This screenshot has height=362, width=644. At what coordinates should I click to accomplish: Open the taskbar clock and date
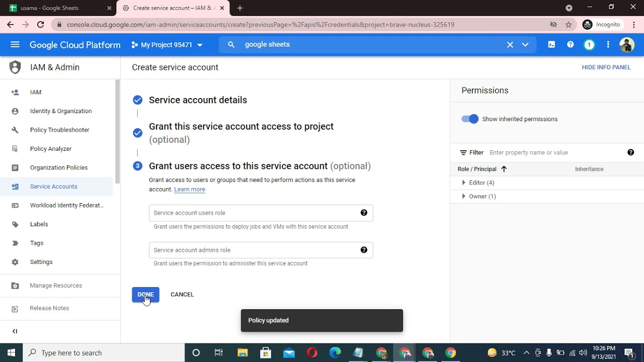coord(604,352)
